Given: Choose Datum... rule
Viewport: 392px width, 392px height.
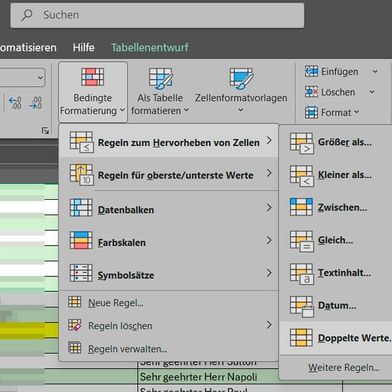Looking at the screenshot, I should pyautogui.click(x=336, y=305).
